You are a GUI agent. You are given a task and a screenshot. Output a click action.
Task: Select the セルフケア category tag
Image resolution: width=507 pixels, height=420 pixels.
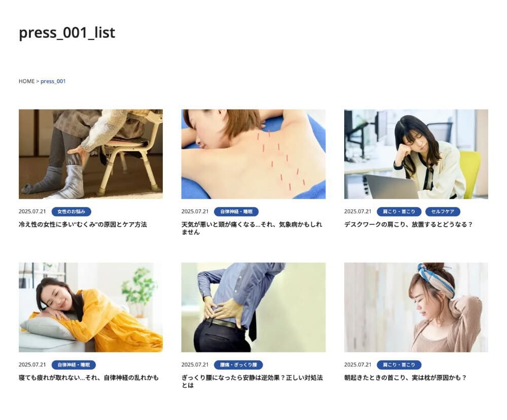point(443,212)
